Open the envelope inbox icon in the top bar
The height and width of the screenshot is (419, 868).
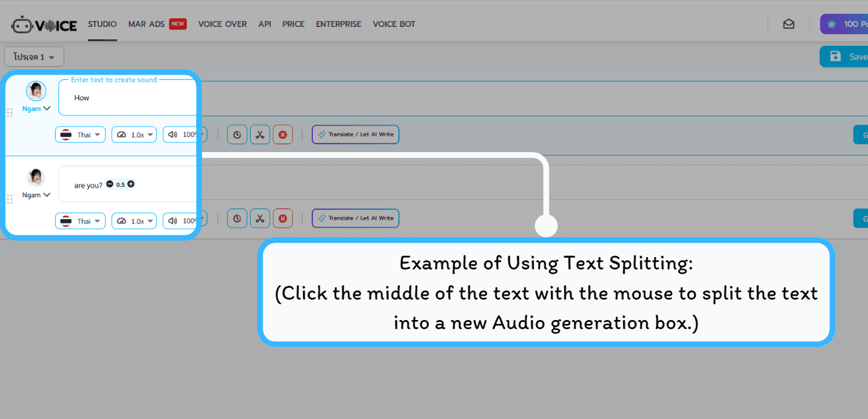pyautogui.click(x=789, y=24)
